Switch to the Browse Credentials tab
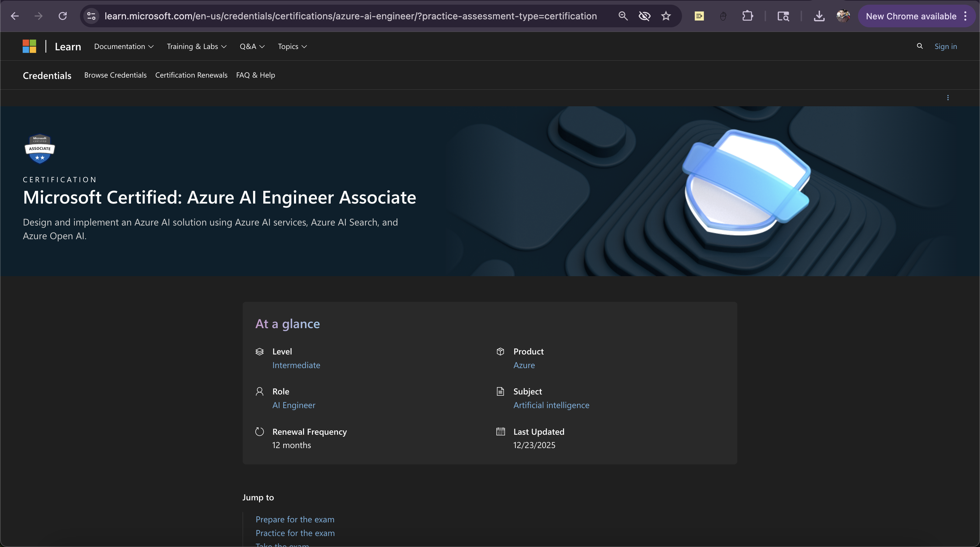Viewport: 980px width, 547px height. coord(115,75)
